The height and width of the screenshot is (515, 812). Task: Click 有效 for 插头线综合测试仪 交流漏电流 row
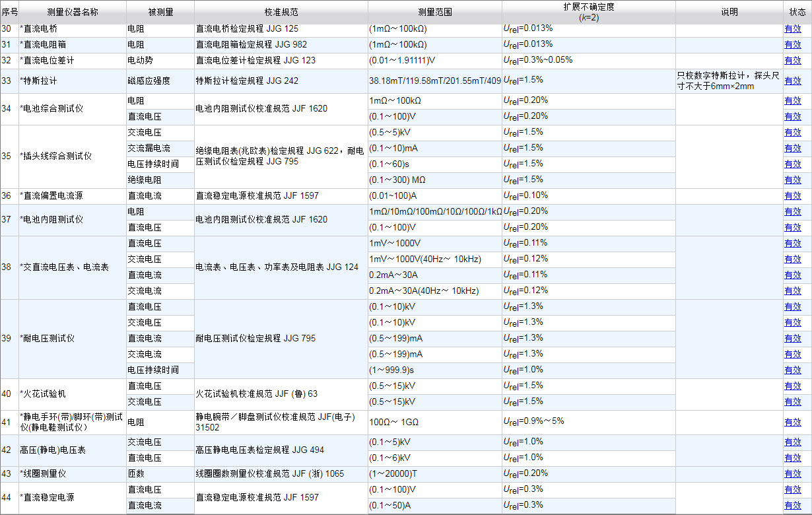pos(792,149)
